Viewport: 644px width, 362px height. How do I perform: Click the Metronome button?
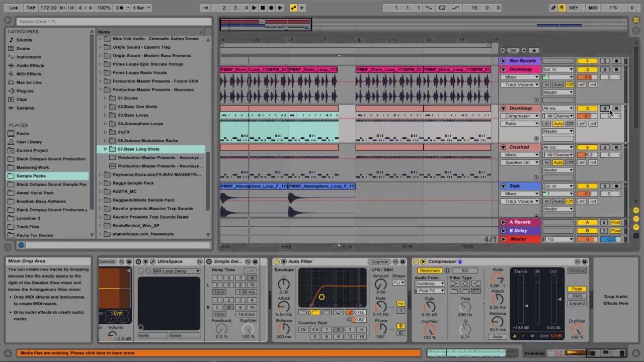(x=120, y=8)
